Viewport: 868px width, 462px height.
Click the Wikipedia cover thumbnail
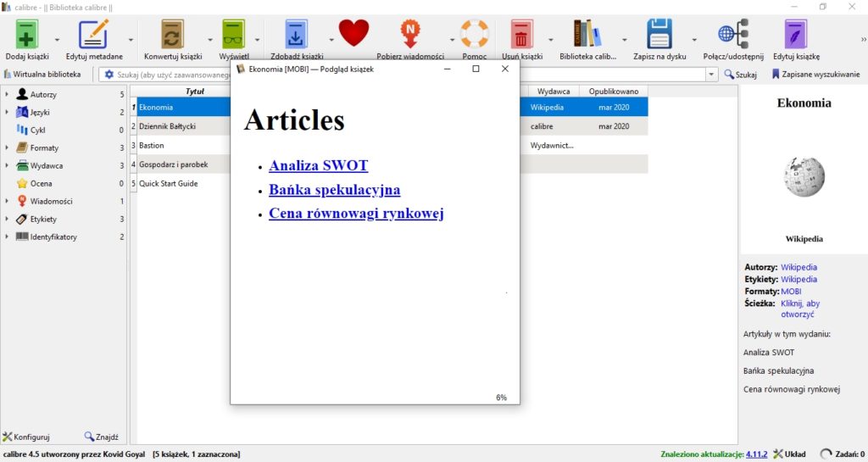[804, 177]
